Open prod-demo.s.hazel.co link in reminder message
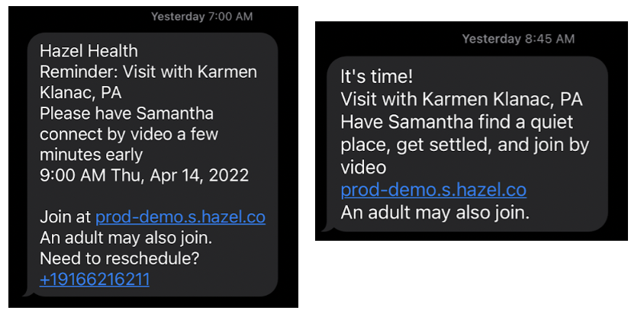Viewport: 644px width, 320px height. coord(180,217)
